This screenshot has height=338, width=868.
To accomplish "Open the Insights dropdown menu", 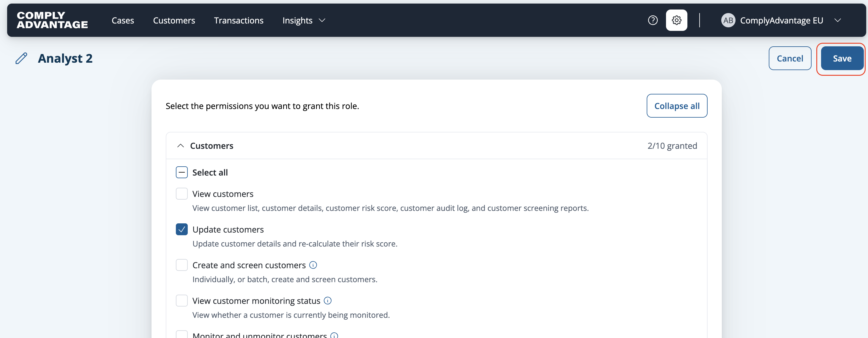I will click(304, 20).
